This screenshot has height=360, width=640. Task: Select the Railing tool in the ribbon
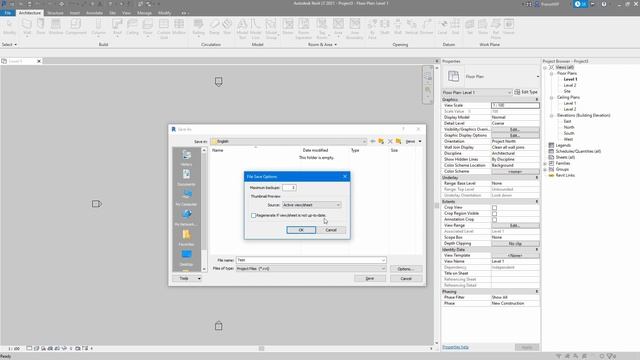pyautogui.click(x=198, y=27)
